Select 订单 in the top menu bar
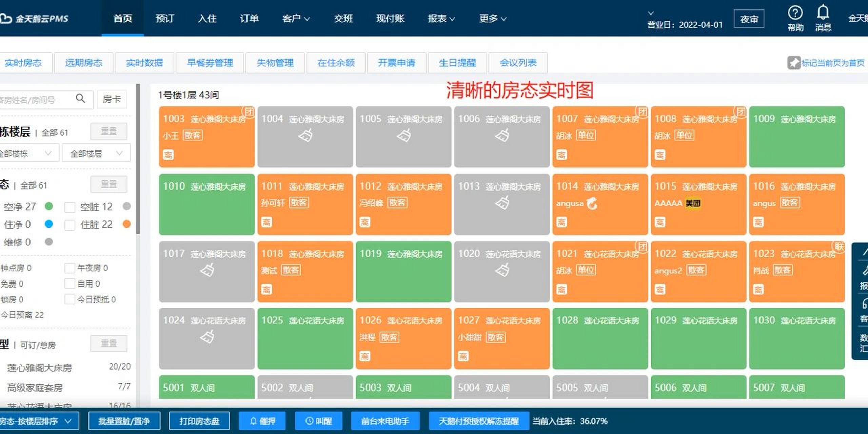 [x=250, y=19]
